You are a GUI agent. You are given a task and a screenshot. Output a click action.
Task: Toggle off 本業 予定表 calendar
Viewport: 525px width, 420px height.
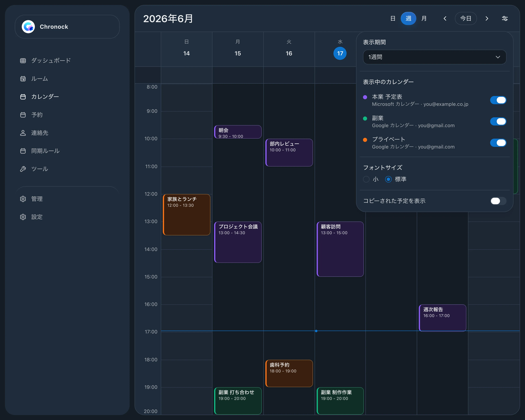point(498,100)
